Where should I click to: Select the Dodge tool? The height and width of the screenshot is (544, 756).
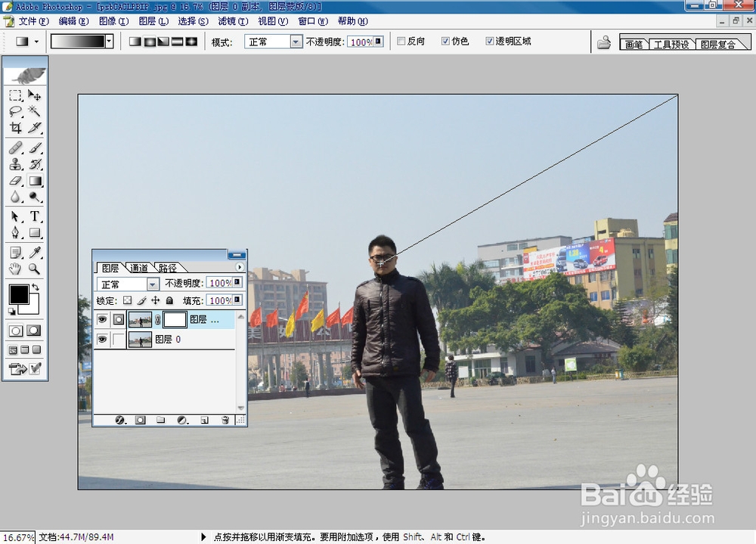click(34, 197)
